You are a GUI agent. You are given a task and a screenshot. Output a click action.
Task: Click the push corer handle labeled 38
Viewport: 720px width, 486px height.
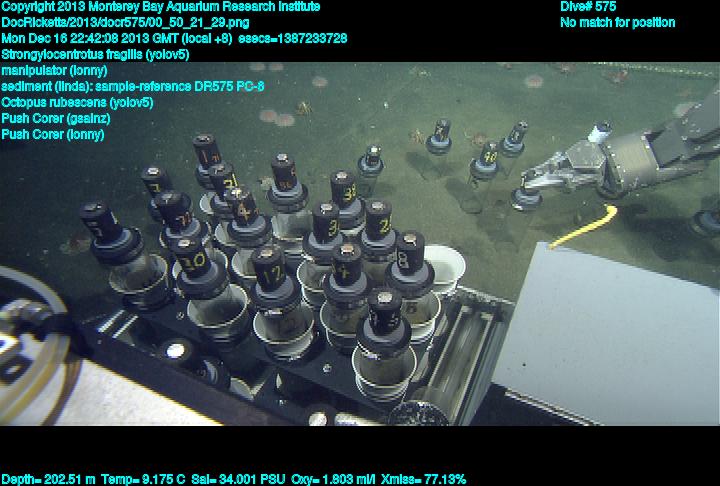(x=343, y=189)
